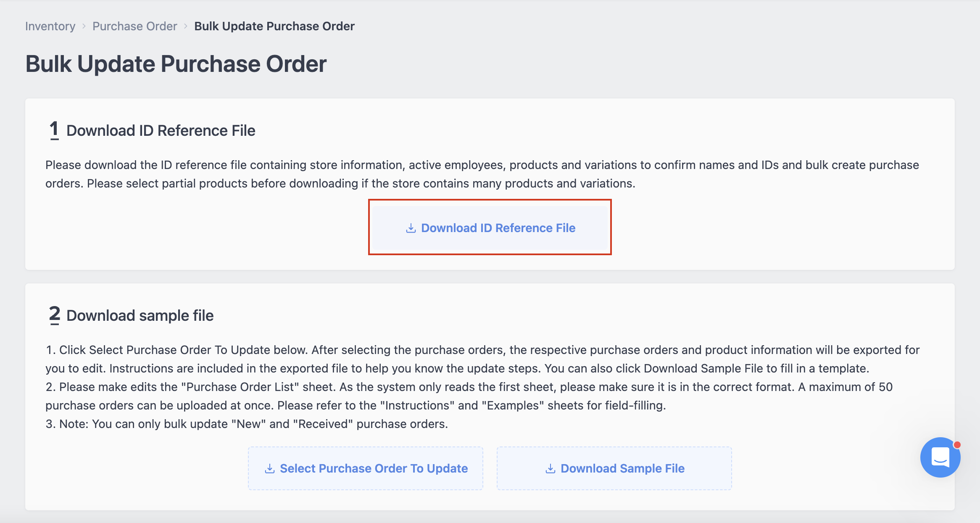Click the smiley speech-bubble inside the chat icon
Viewport: 980px width, 523px height.
[940, 457]
